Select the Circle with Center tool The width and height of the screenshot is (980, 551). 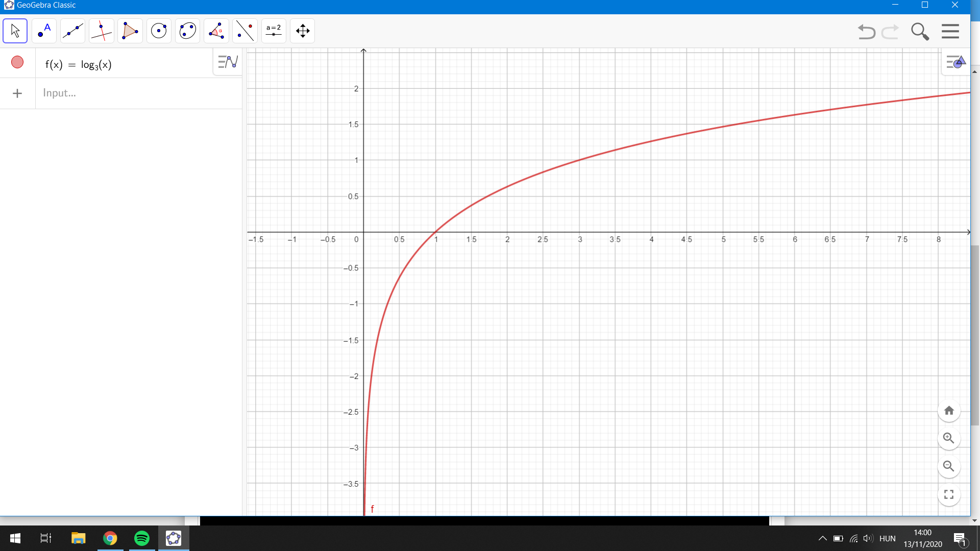pos(159,31)
